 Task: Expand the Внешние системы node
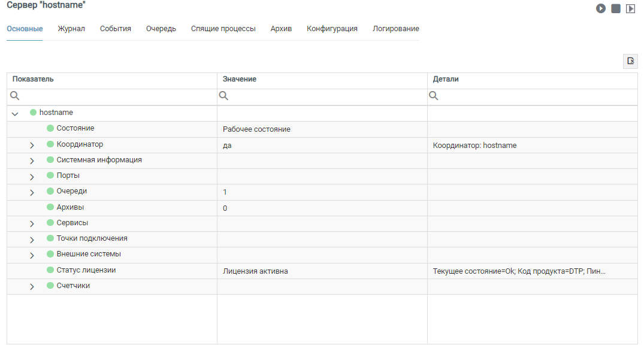(32, 255)
